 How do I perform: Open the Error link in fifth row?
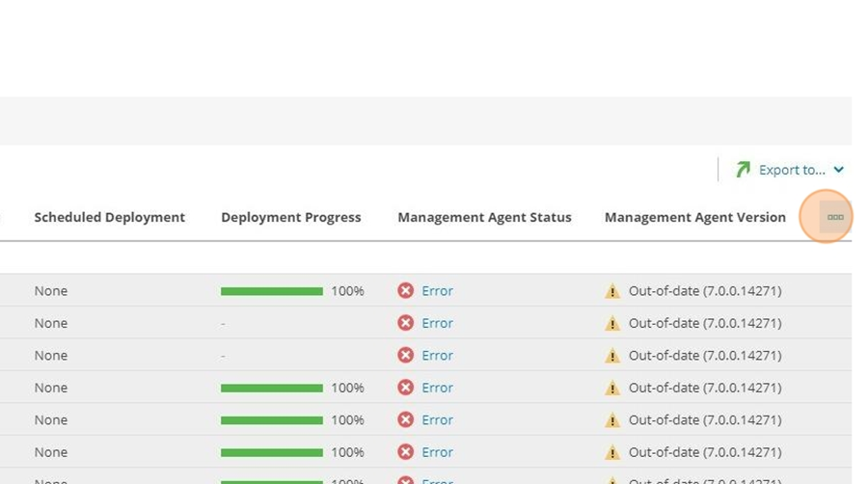[x=437, y=419]
